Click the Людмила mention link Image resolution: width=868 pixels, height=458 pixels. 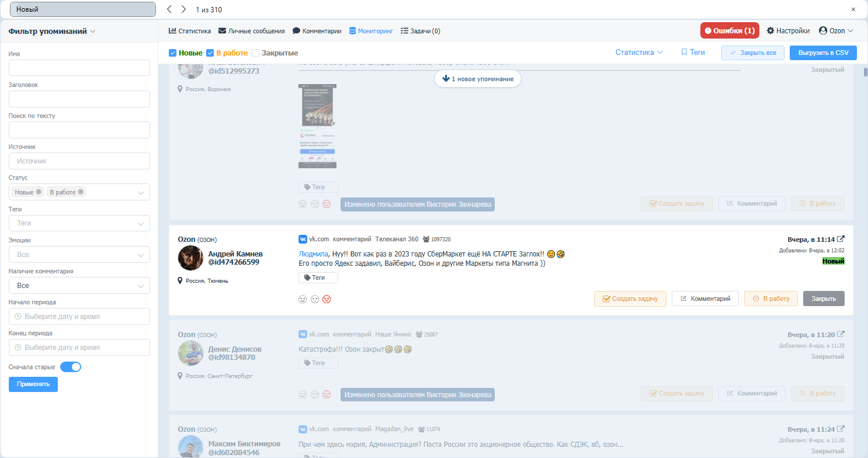[x=313, y=254]
